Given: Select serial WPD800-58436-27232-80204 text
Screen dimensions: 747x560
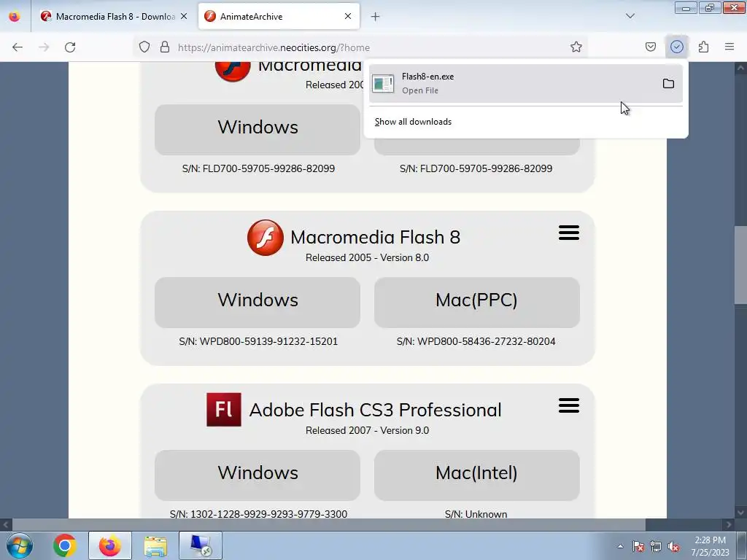Looking at the screenshot, I should click(x=487, y=341).
